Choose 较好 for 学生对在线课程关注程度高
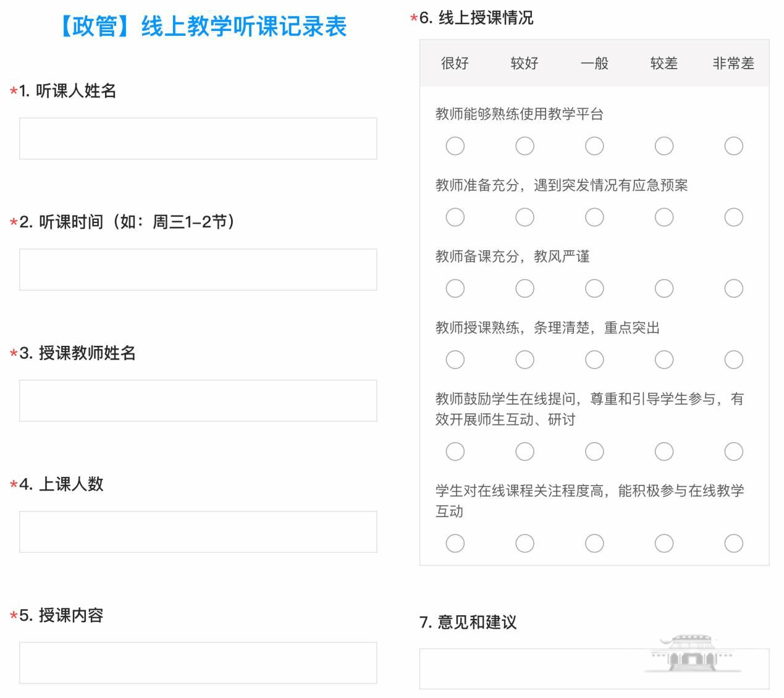Image resolution: width=784 pixels, height=698 pixels. coord(525,544)
